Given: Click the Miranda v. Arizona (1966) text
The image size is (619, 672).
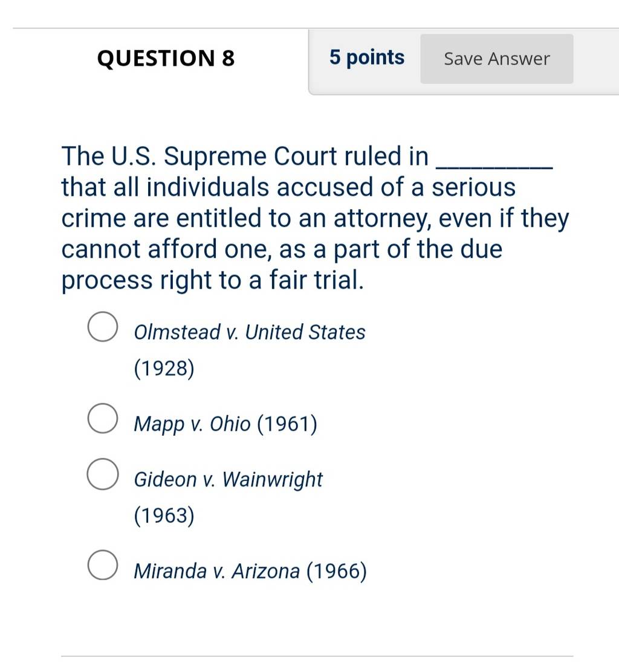Looking at the screenshot, I should pos(250,571).
